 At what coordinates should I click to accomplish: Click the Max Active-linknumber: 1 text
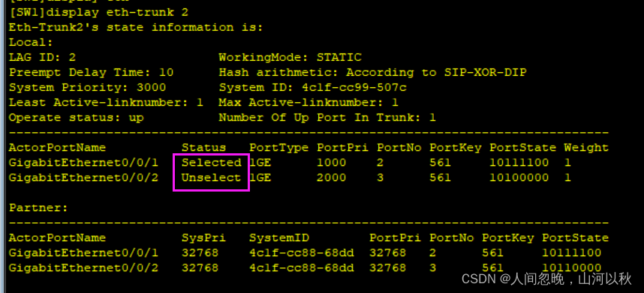(x=308, y=102)
